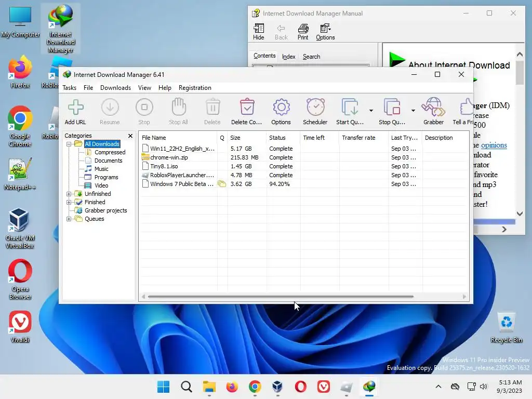Sort by Transfer rate column header

(x=364, y=138)
